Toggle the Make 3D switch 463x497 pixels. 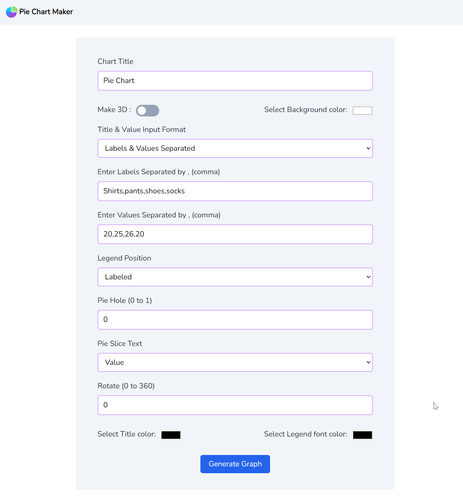[x=147, y=110]
